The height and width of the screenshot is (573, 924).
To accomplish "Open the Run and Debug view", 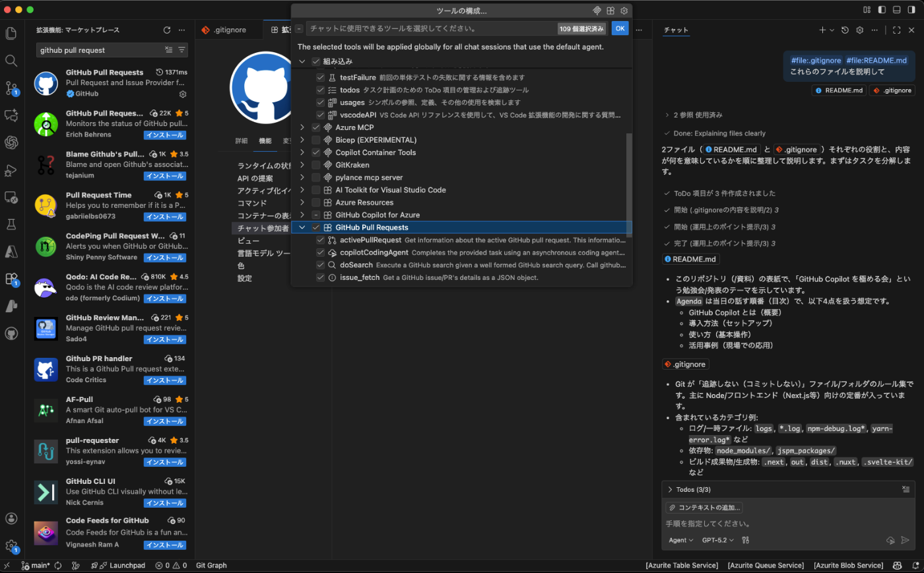I will click(x=11, y=170).
